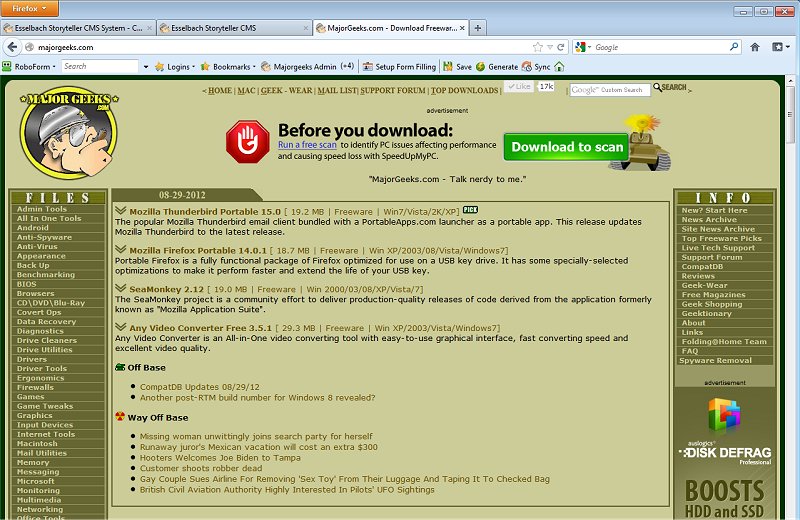Open the Data Recovery files category
The height and width of the screenshot is (520, 800).
pos(46,321)
